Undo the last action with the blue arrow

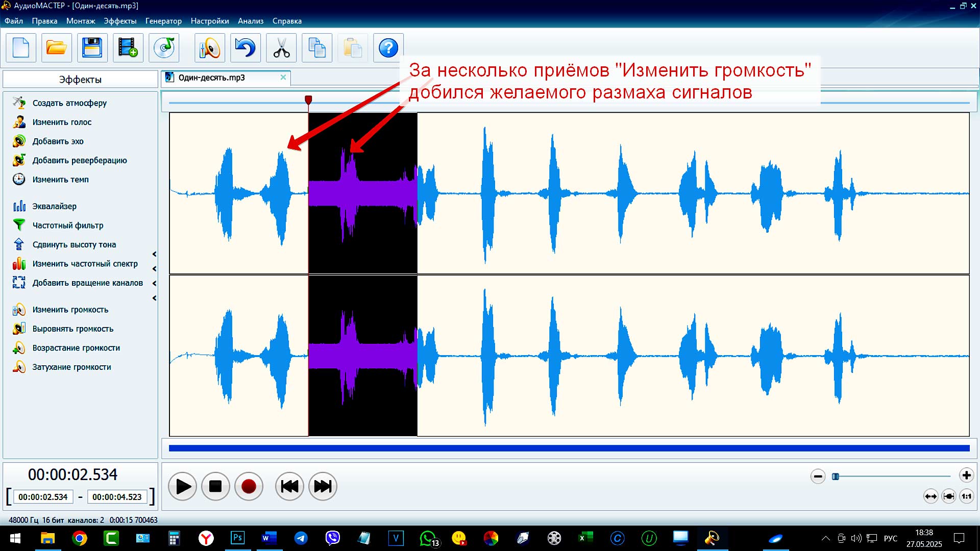246,48
